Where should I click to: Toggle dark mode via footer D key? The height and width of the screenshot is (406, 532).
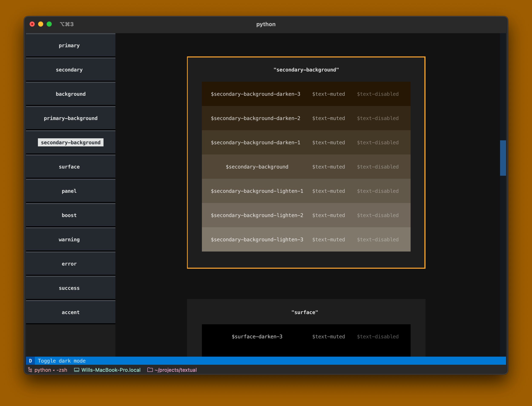point(30,361)
